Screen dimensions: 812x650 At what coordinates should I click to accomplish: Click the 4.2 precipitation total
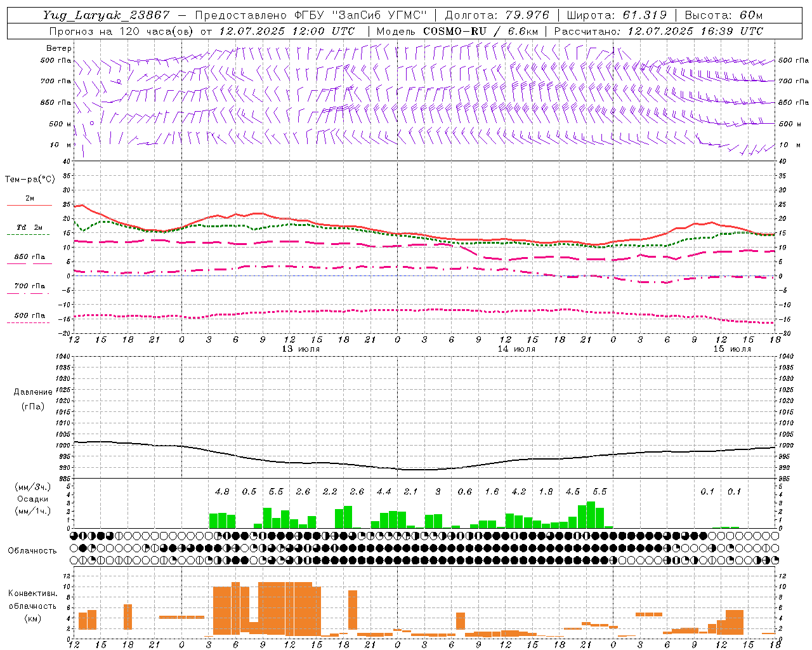coord(519,491)
